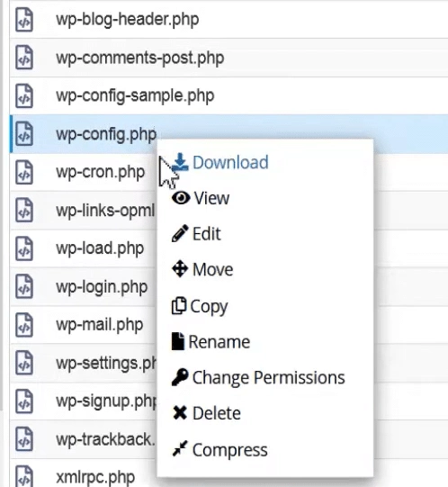Select the wp-cron.php file name
The image size is (448, 487).
click(100, 173)
